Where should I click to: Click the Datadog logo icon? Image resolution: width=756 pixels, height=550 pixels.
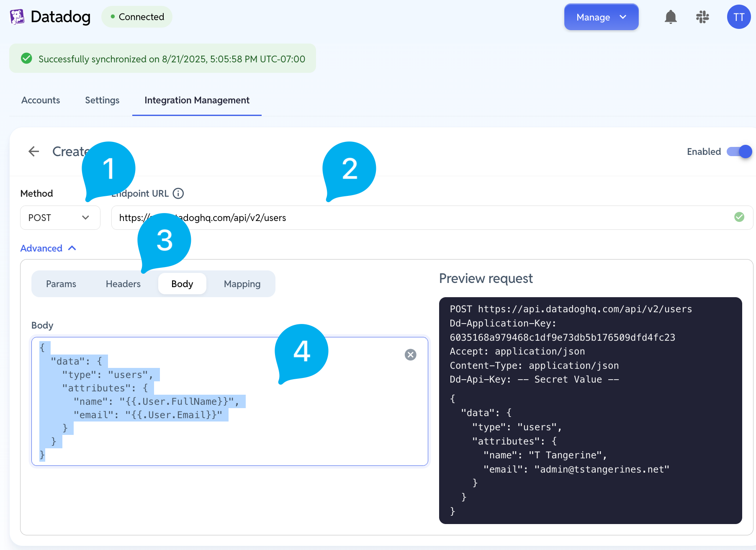(x=17, y=17)
